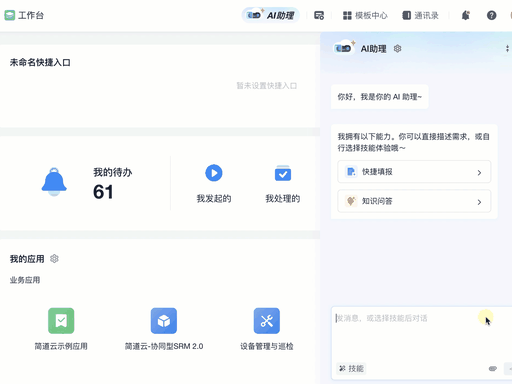The width and height of the screenshot is (512, 384).
Task: Open the AI panel more options icon
Action: tap(507, 49)
